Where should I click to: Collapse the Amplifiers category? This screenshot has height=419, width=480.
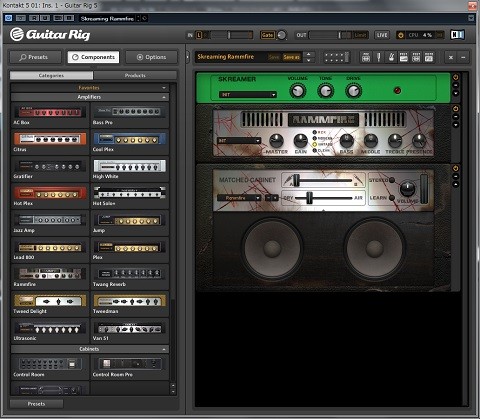tap(90, 97)
